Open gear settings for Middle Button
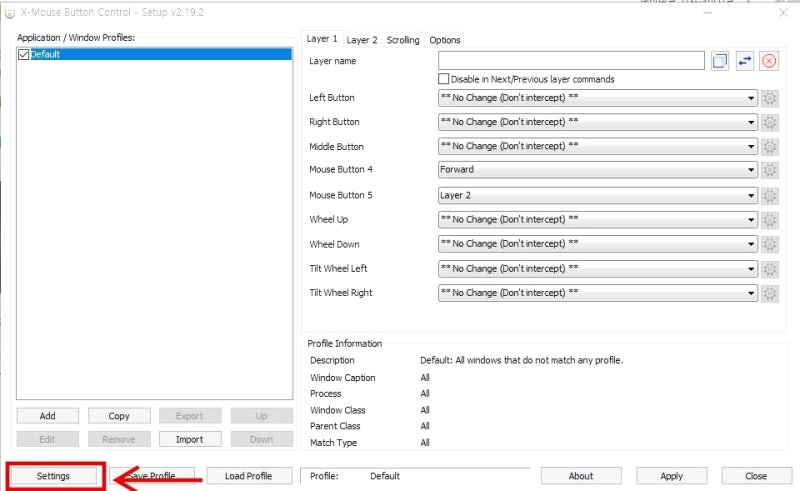 coord(769,147)
